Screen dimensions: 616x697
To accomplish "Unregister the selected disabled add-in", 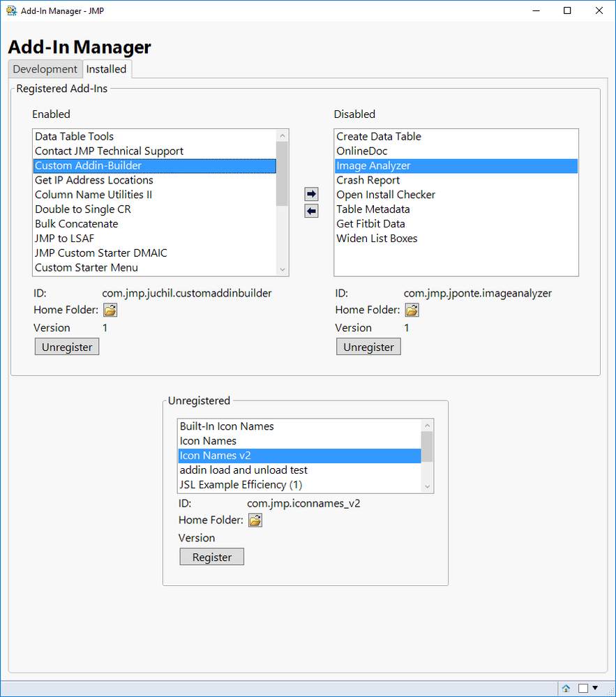I will pos(368,347).
